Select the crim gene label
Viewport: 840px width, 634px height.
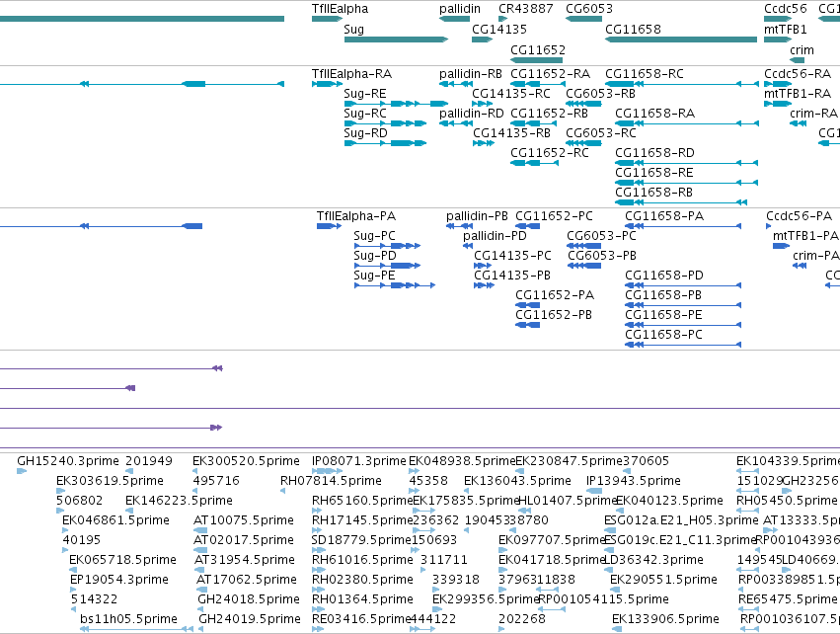tap(802, 49)
